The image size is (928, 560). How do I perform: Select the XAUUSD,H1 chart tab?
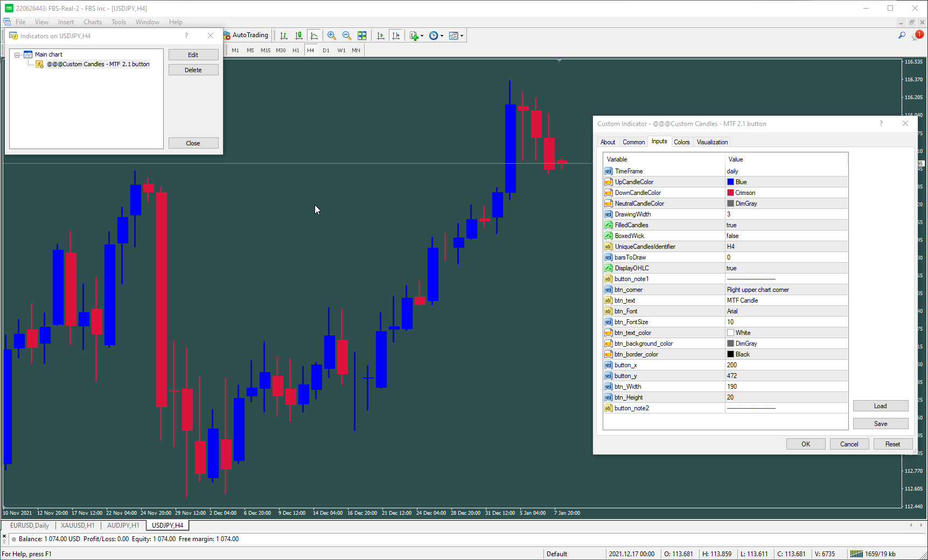(78, 526)
